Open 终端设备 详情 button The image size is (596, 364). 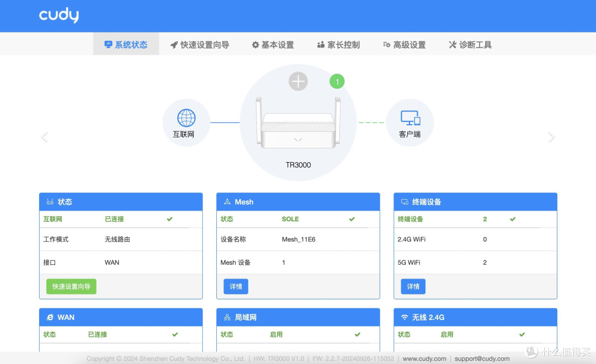click(413, 286)
